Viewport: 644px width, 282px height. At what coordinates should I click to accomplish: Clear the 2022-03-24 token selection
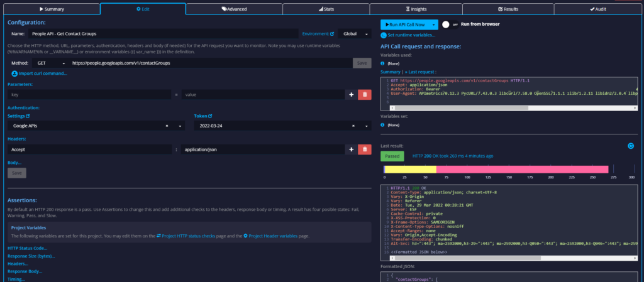point(353,126)
